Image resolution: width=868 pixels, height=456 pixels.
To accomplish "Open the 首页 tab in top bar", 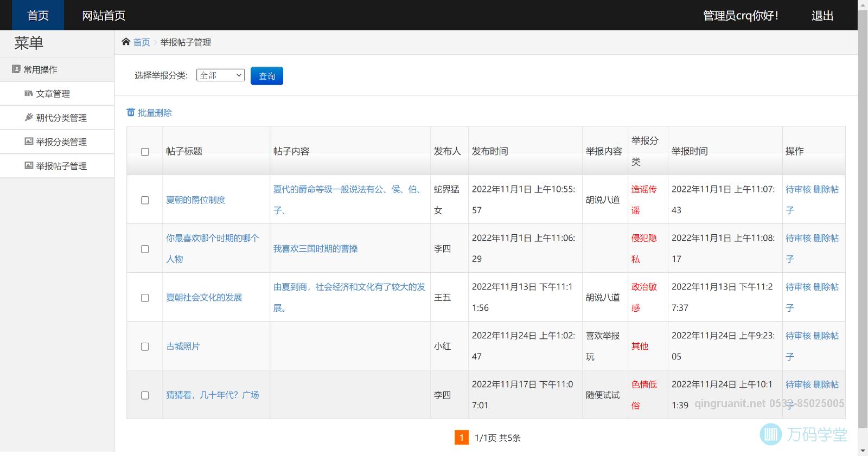I will coord(38,15).
